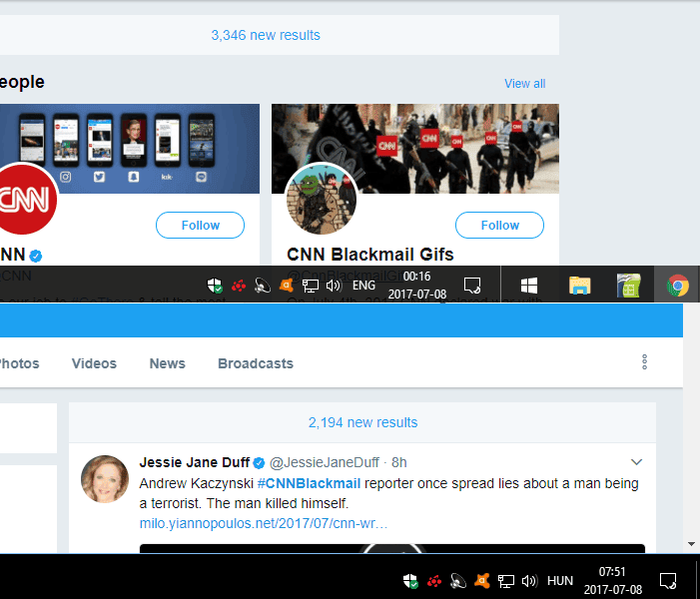Click volume speaker icon beside ENG
Image resolution: width=700 pixels, height=599 pixels.
[x=334, y=286]
